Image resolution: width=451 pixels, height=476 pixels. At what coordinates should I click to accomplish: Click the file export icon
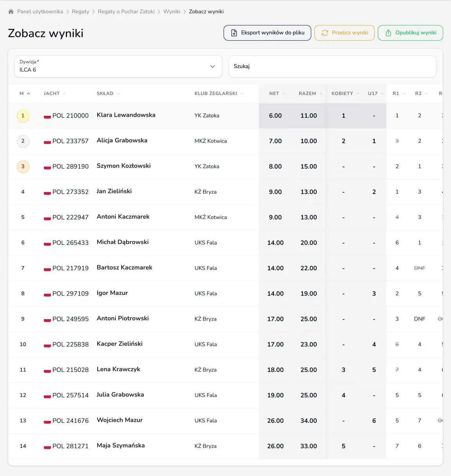[x=234, y=33]
